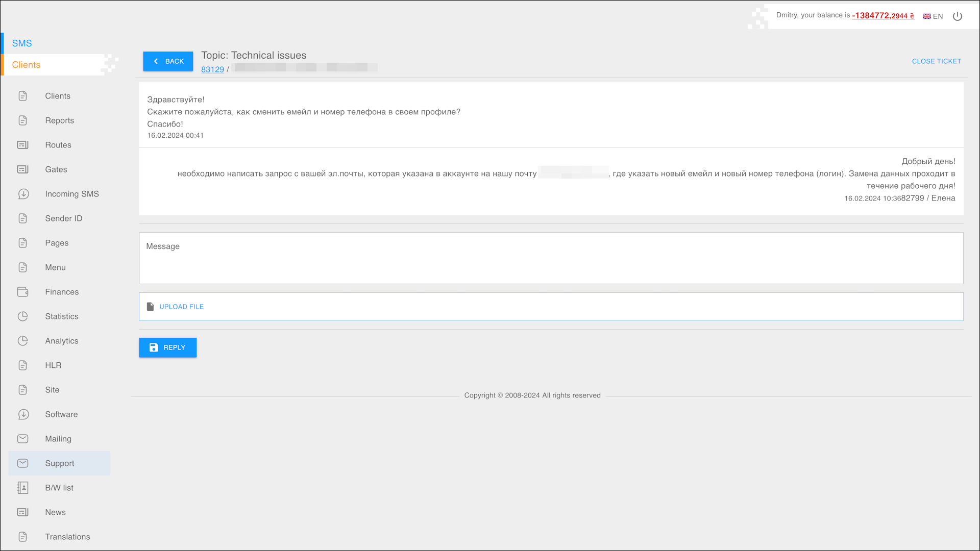Select the Clients section tab
The image size is (980, 551).
[26, 65]
